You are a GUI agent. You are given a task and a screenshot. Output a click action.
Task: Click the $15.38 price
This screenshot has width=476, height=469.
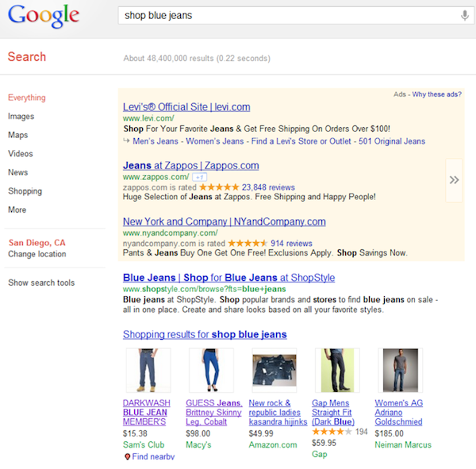[135, 433]
